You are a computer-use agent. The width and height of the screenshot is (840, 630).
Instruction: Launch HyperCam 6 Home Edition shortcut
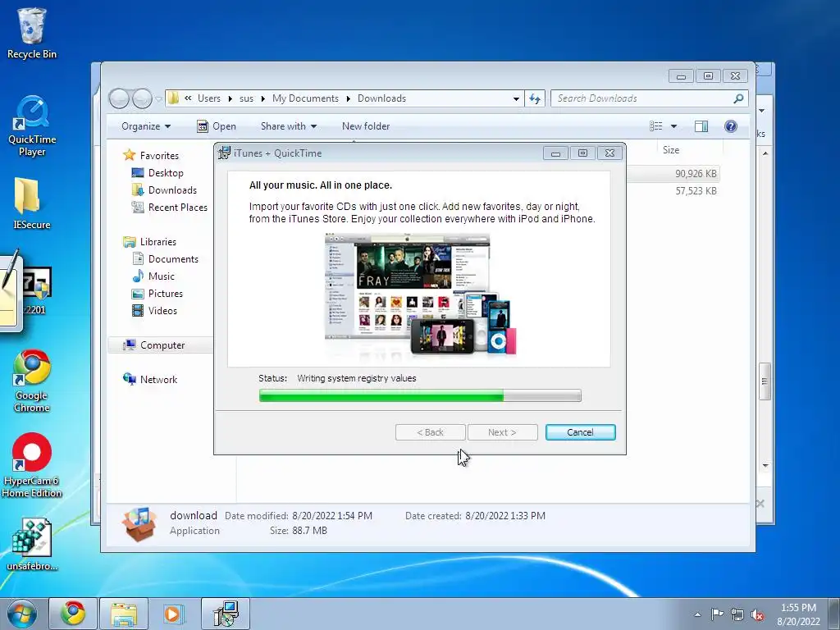click(x=32, y=465)
